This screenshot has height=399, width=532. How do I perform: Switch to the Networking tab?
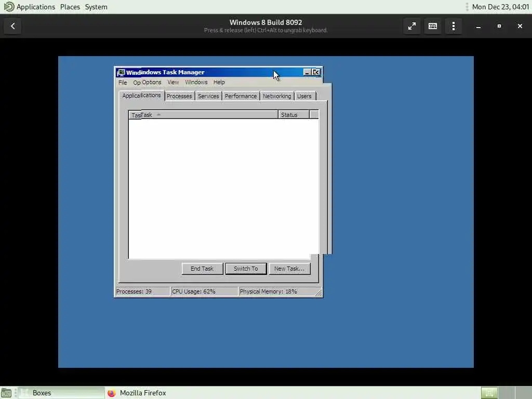tap(277, 96)
